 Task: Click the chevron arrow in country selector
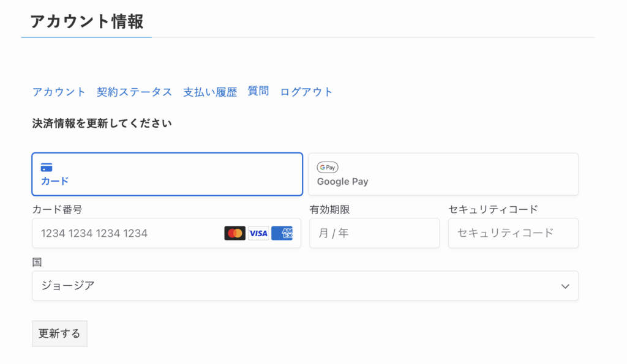565,286
